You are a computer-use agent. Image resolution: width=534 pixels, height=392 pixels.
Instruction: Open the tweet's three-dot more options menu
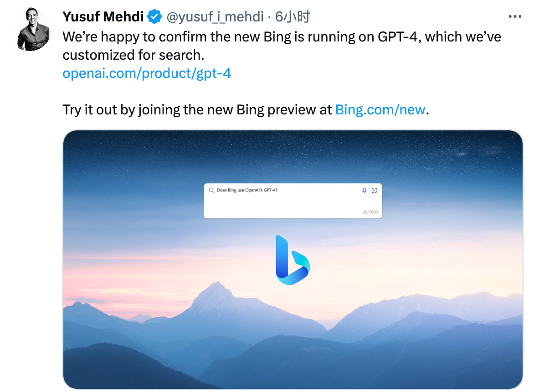click(x=514, y=17)
